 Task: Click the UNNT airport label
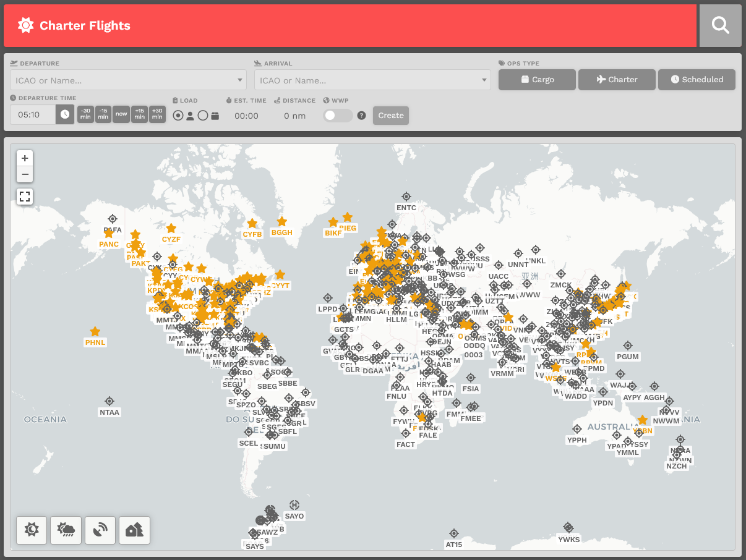(x=518, y=265)
